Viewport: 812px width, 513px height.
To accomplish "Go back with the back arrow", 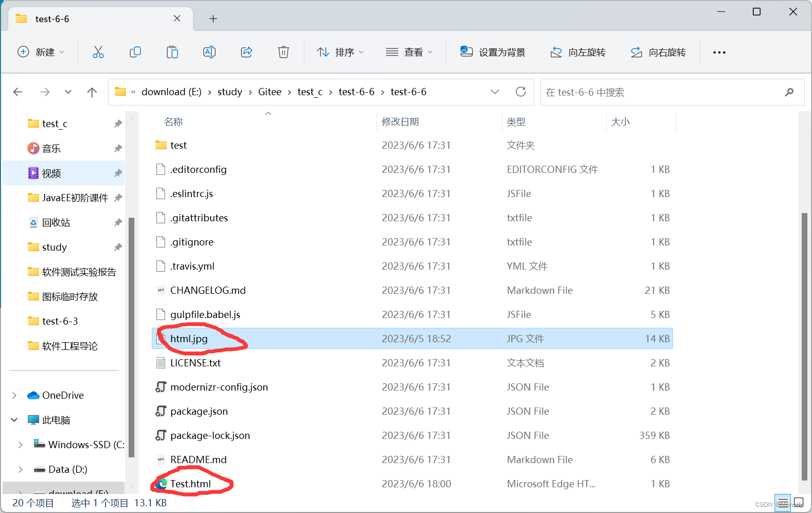I will pyautogui.click(x=18, y=92).
